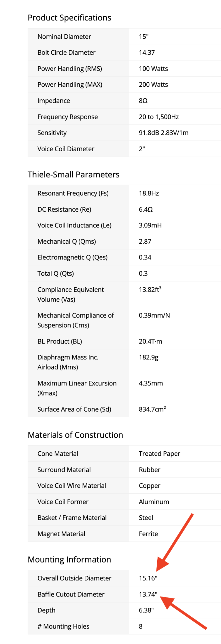Select the Cone Material Treated Paper value
The height and width of the screenshot is (644, 221).
coord(159,453)
